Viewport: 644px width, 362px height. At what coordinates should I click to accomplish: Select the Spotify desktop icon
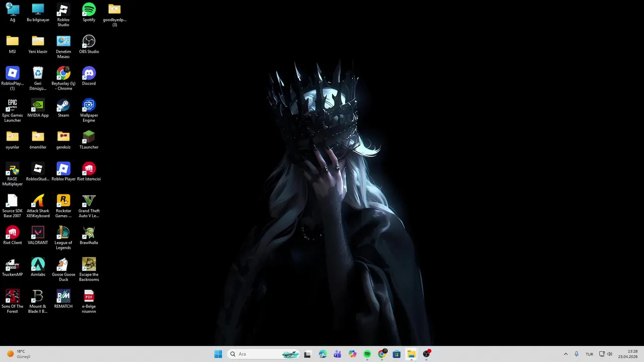point(89,13)
